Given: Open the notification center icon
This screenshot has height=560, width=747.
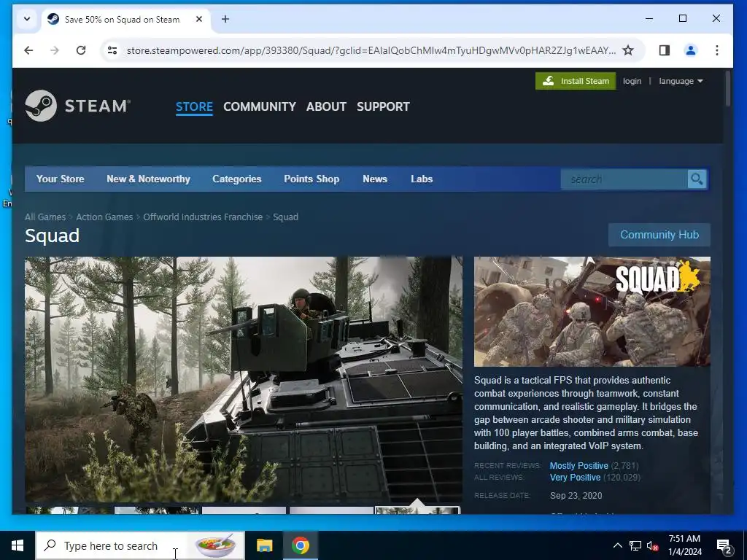Looking at the screenshot, I should coord(724,545).
